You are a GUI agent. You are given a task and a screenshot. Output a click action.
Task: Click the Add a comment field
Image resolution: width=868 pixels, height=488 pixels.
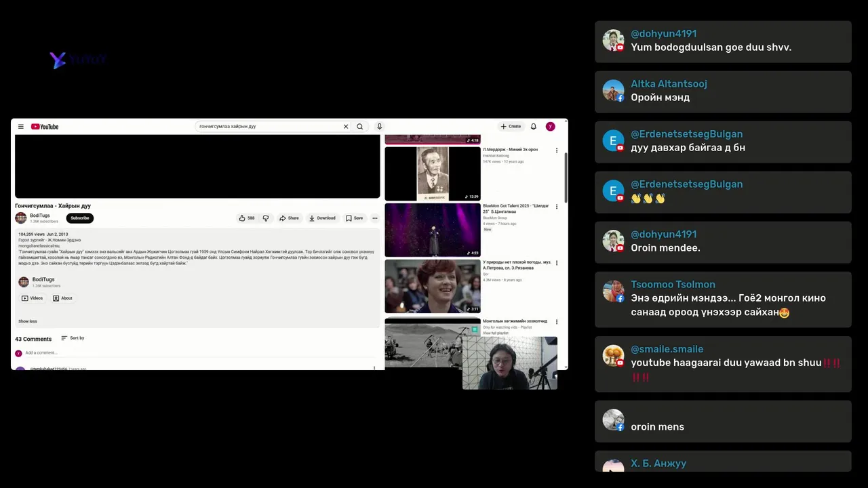pos(200,353)
